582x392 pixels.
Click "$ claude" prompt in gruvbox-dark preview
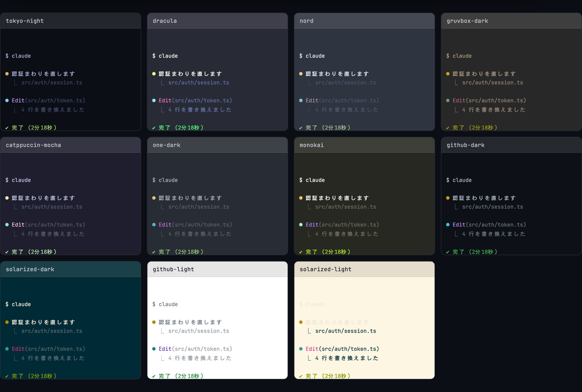[459, 56]
